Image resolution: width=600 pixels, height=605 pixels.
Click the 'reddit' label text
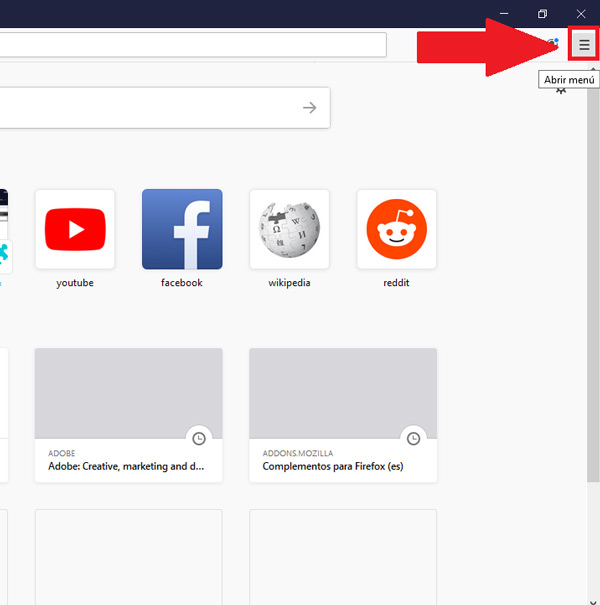point(396,283)
